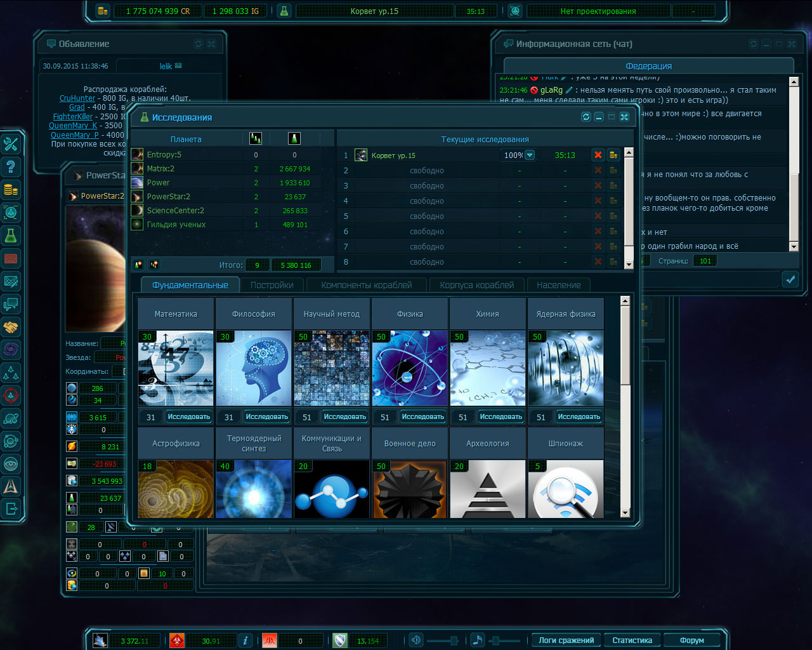The width and height of the screenshot is (812, 650).
Task: Click the refresh icon in Исследования window
Action: [x=586, y=117]
